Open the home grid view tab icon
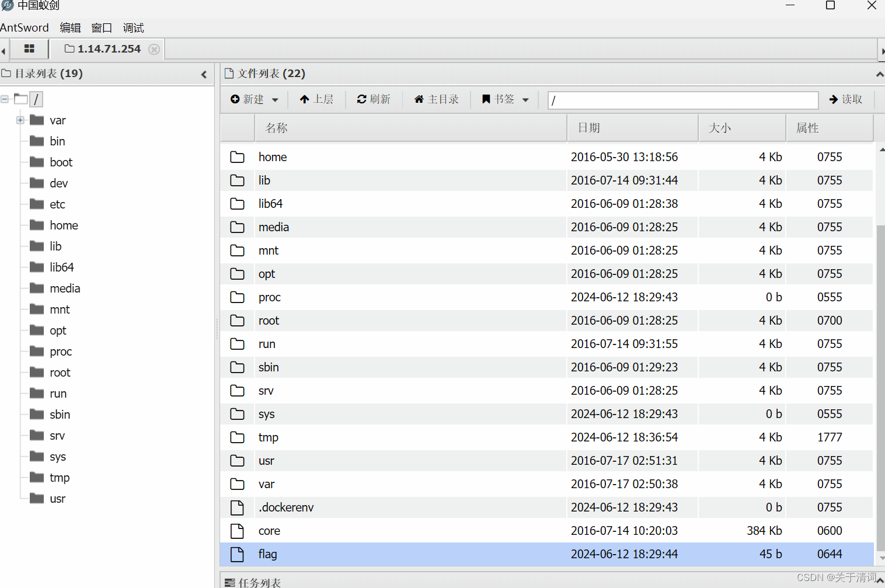This screenshot has width=885, height=588. [29, 49]
